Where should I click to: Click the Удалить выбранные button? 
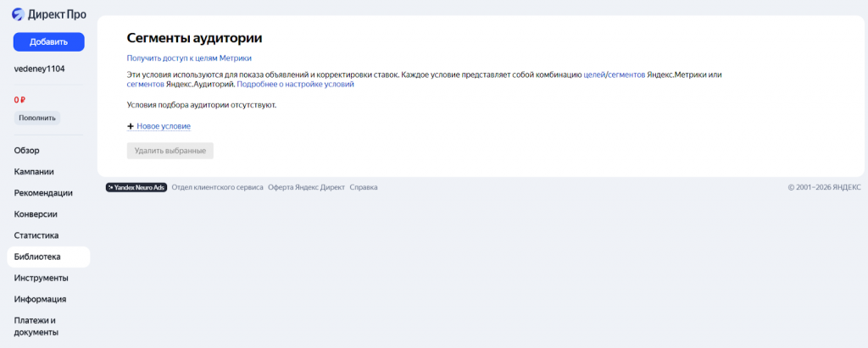coord(170,151)
